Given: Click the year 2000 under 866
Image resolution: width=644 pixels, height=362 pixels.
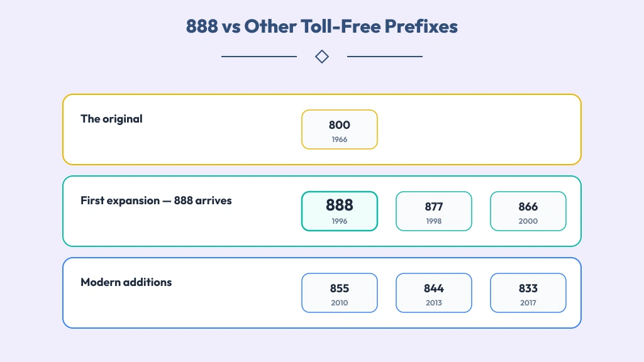Looking at the screenshot, I should (528, 221).
